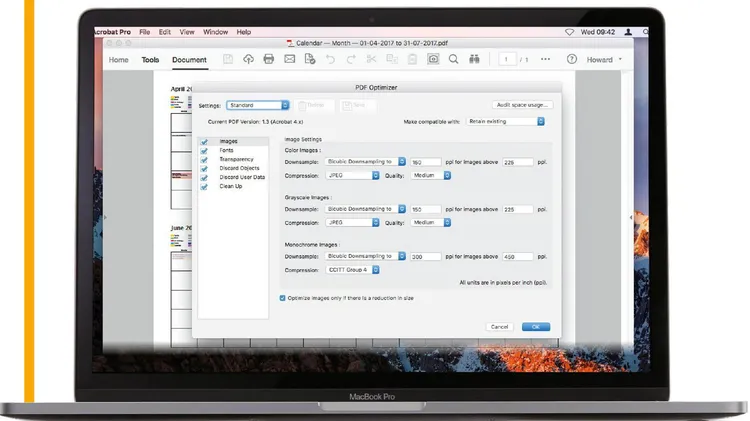Screen dimensions: 750x421
Task: Click Monochrome 'images above' 450 field
Action: (518, 256)
